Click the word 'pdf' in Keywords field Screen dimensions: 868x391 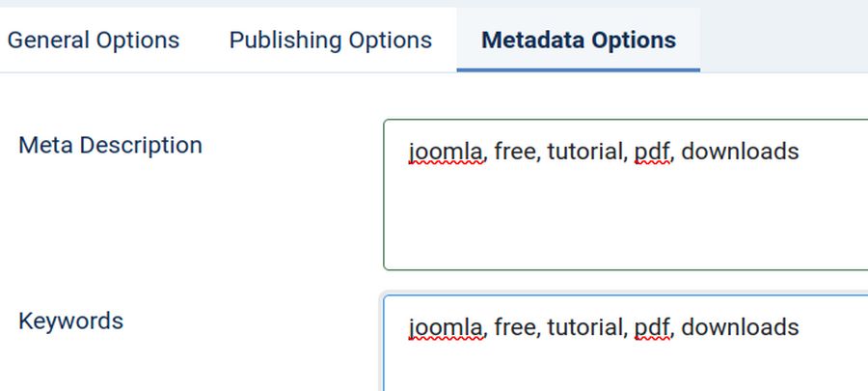(x=652, y=327)
